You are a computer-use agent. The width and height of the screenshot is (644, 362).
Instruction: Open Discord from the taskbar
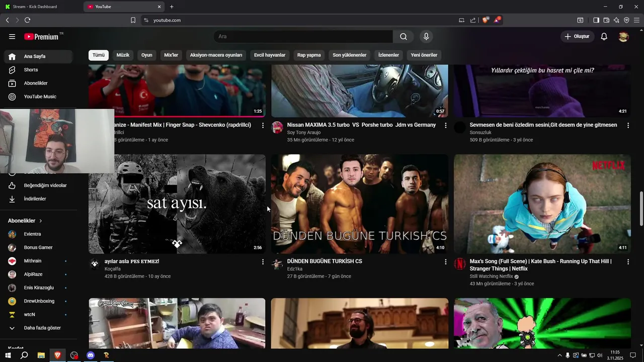click(91, 355)
